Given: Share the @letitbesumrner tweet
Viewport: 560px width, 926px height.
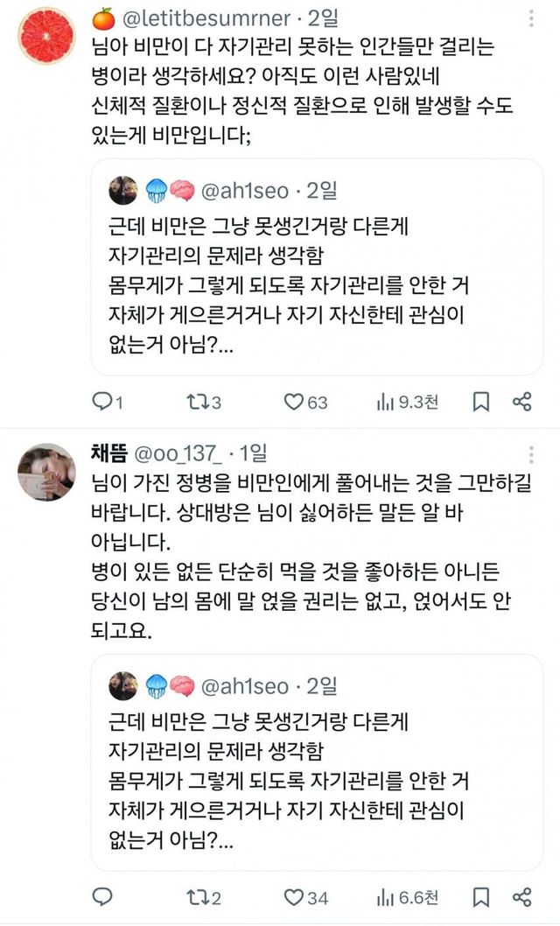Looking at the screenshot, I should (x=522, y=402).
